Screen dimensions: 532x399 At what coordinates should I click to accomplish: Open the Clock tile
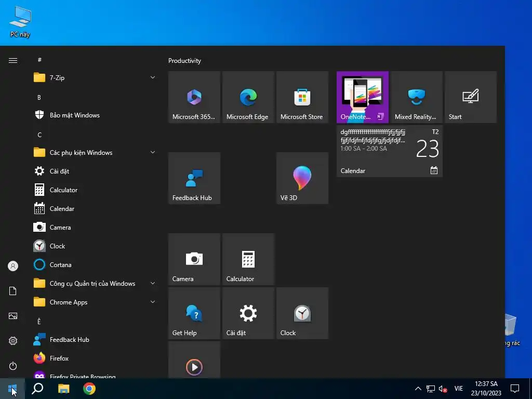coord(302,313)
